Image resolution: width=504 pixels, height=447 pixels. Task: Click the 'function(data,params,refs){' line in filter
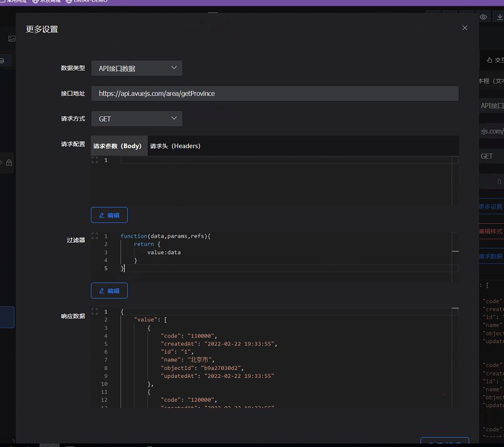click(166, 236)
